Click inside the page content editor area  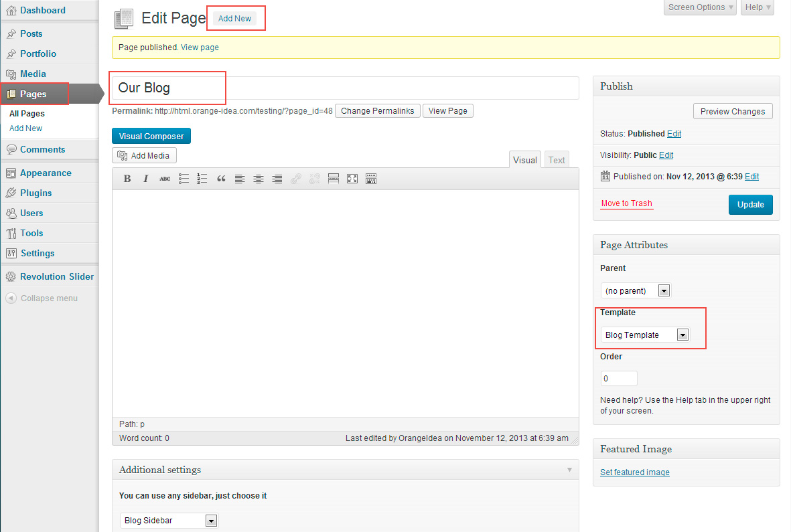pos(346,302)
